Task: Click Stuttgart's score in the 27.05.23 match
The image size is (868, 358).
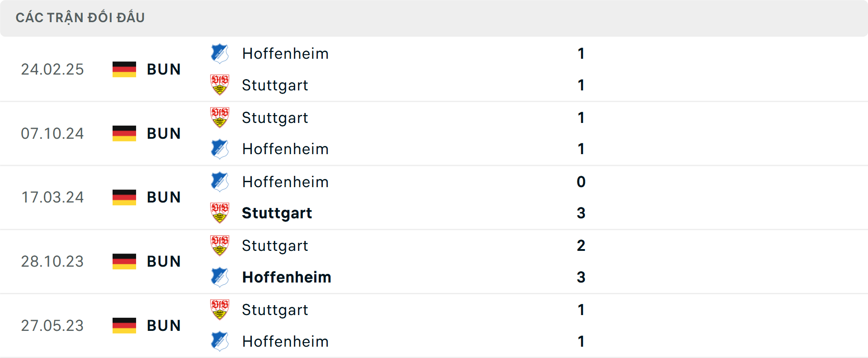Action: click(582, 310)
